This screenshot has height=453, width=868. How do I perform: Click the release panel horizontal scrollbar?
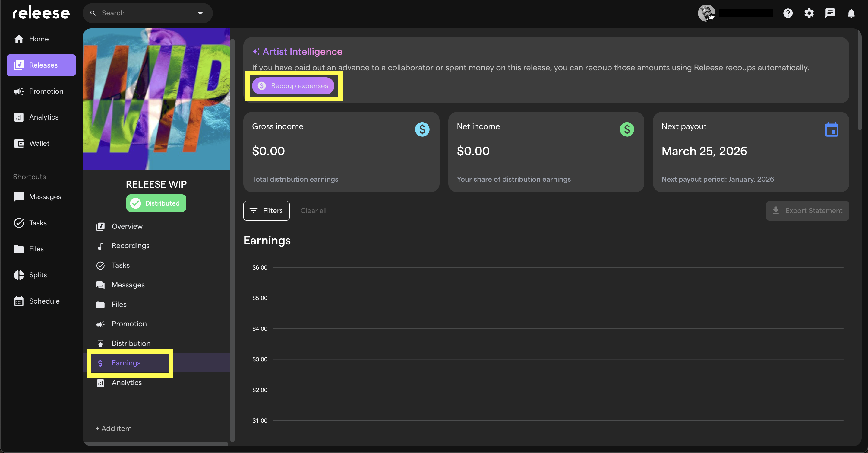tap(156, 444)
